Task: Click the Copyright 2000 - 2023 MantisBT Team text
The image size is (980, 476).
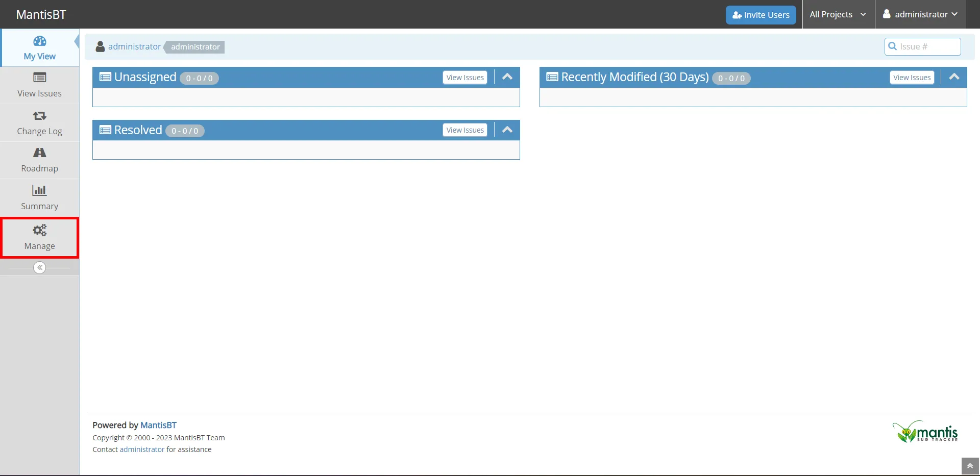Action: (159, 438)
